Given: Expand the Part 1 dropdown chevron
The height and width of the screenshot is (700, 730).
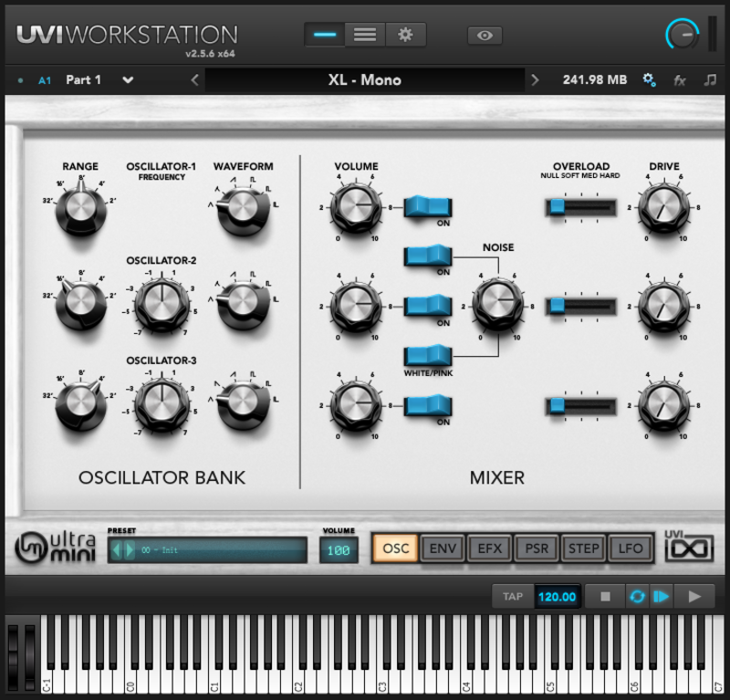Looking at the screenshot, I should [128, 80].
